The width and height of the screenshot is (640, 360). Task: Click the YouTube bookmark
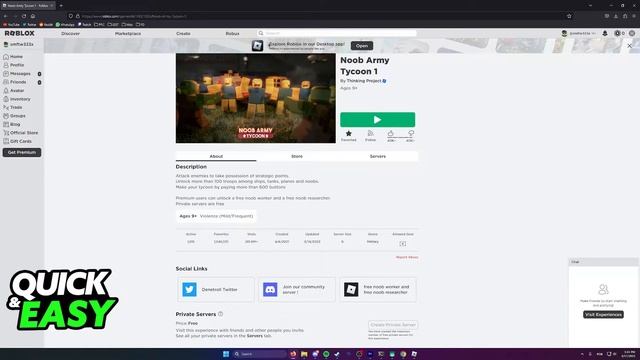coord(11,24)
